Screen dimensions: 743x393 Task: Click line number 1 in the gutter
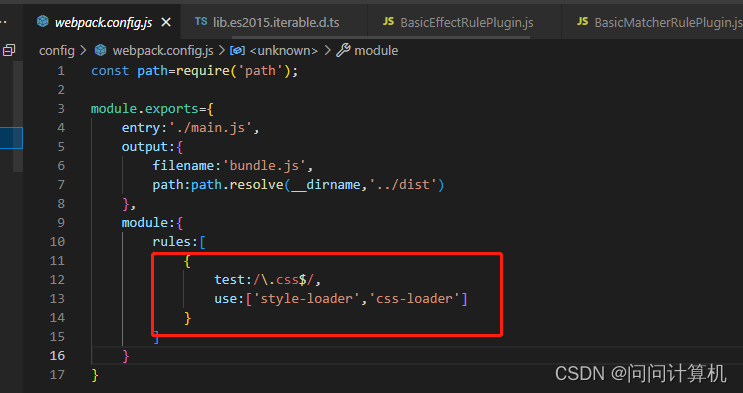click(61, 71)
